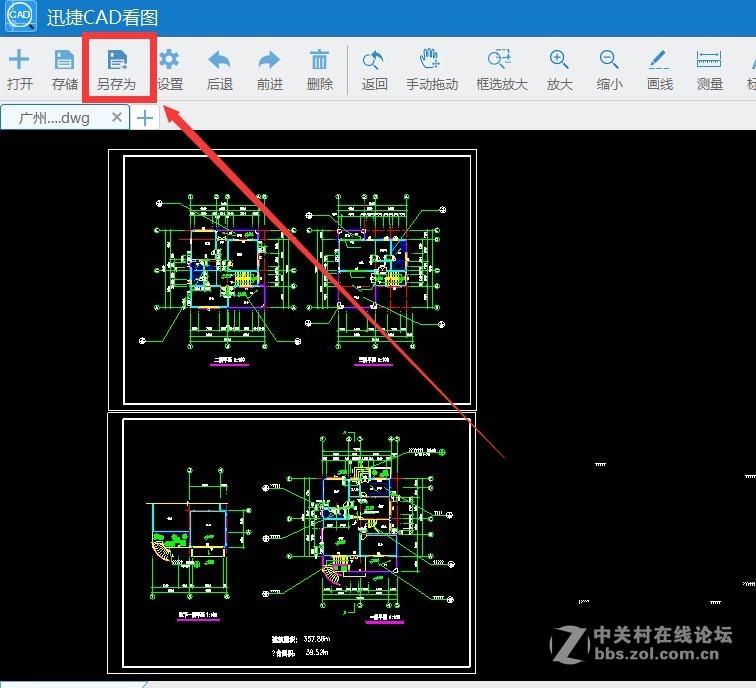Click the upper floor plan sheet
This screenshot has width=756, height=688.
pos(293,280)
